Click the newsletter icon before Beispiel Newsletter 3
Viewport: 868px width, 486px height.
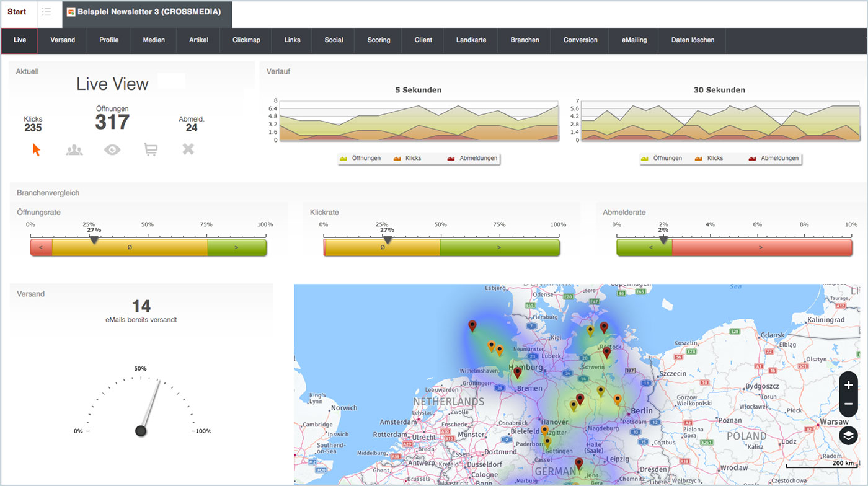[71, 12]
